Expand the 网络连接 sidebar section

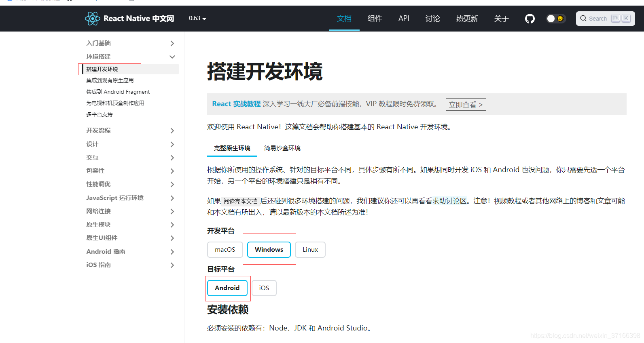click(130, 211)
